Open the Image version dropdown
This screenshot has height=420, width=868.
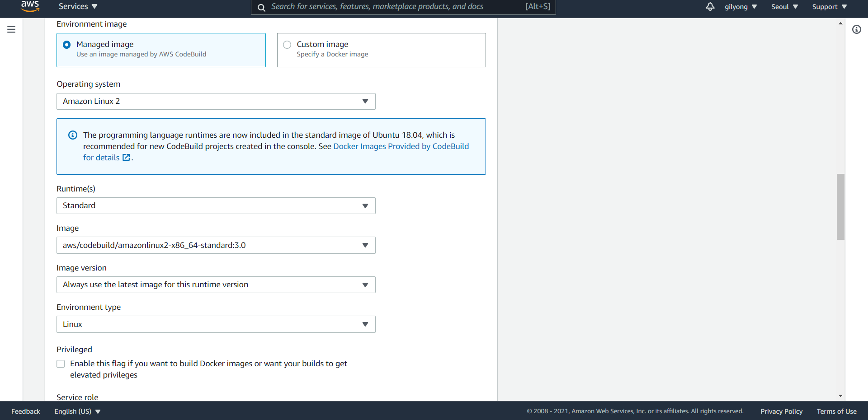pyautogui.click(x=216, y=285)
